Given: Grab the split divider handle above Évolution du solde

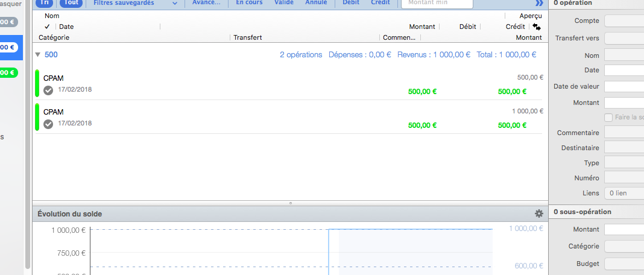Looking at the screenshot, I should click(291, 203).
